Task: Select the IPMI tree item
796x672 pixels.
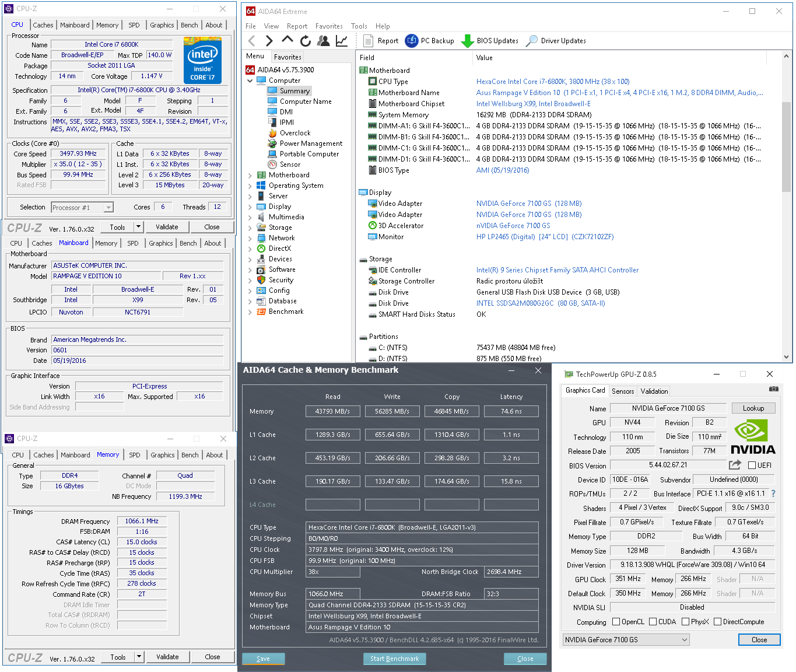Action: pyautogui.click(x=287, y=123)
